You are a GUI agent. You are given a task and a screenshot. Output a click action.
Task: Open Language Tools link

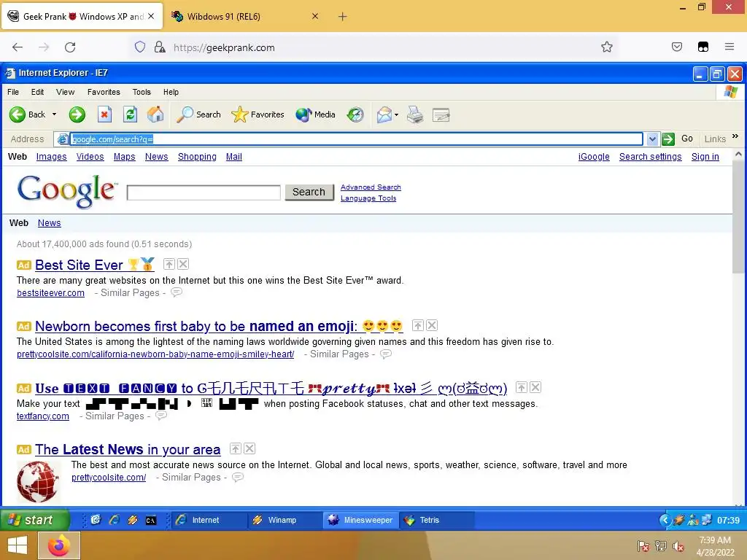(368, 198)
